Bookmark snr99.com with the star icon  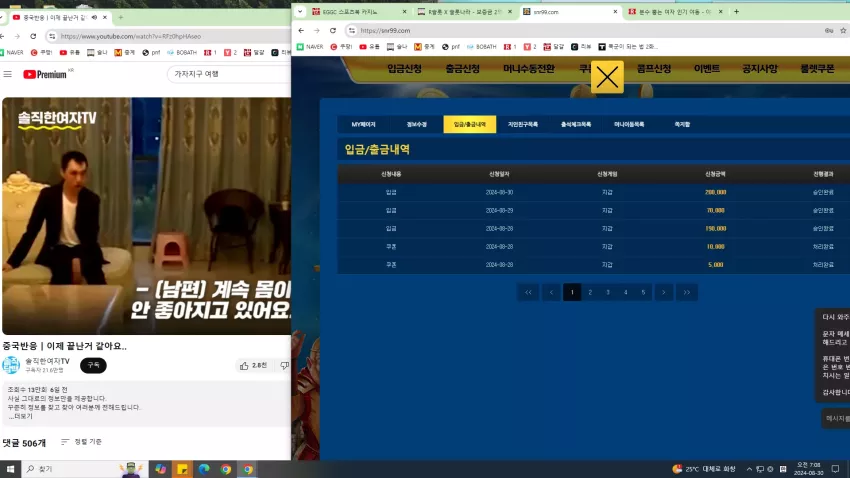click(843, 31)
